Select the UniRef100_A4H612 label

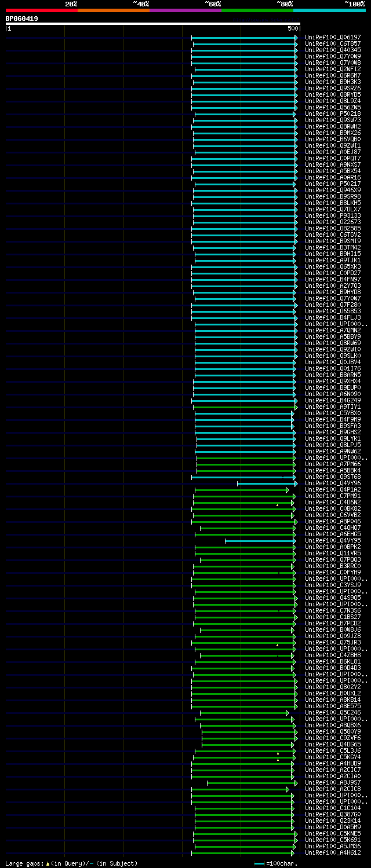point(333,852)
